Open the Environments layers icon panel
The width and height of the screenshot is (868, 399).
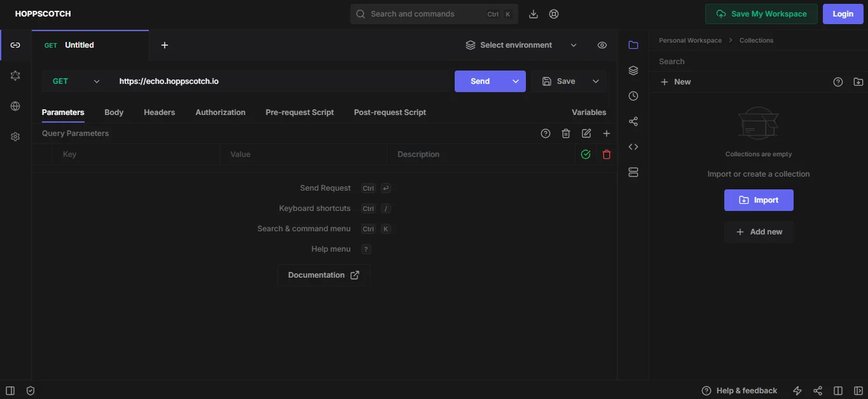pyautogui.click(x=633, y=71)
